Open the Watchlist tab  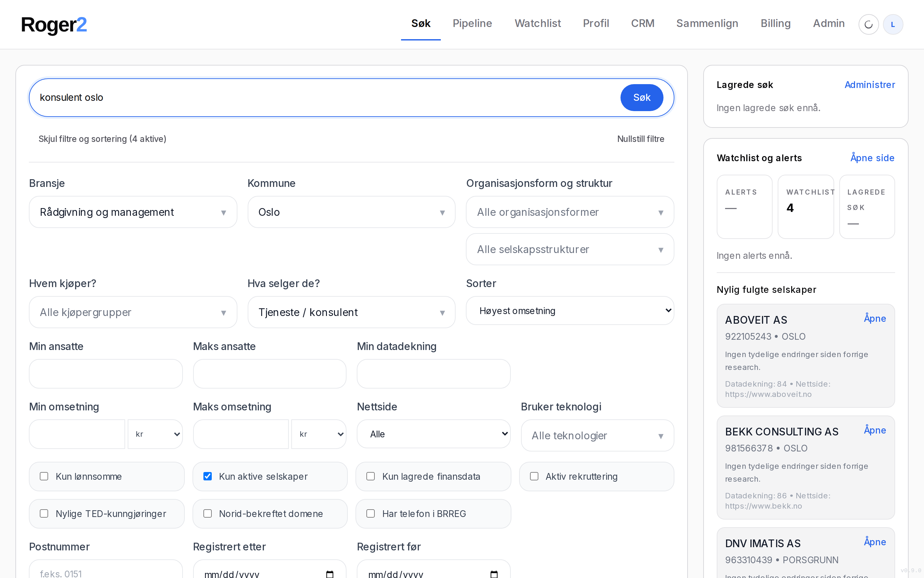(538, 23)
